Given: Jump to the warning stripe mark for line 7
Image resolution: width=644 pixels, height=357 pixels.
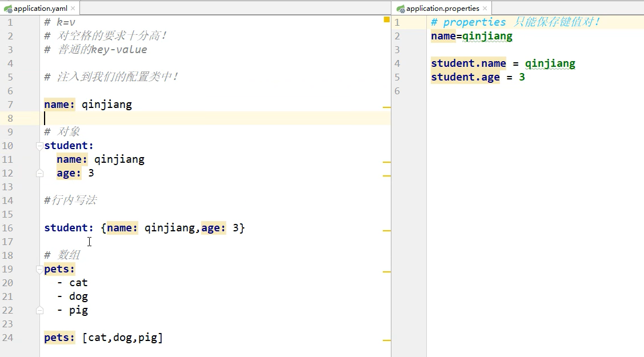Looking at the screenshot, I should click(387, 107).
